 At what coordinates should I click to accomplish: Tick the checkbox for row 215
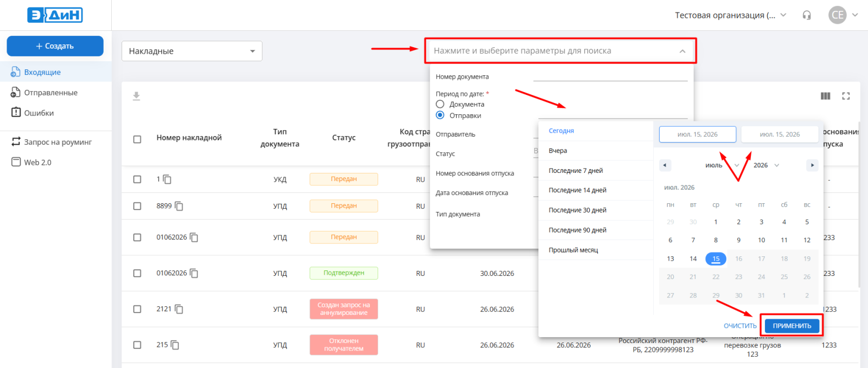pyautogui.click(x=137, y=345)
